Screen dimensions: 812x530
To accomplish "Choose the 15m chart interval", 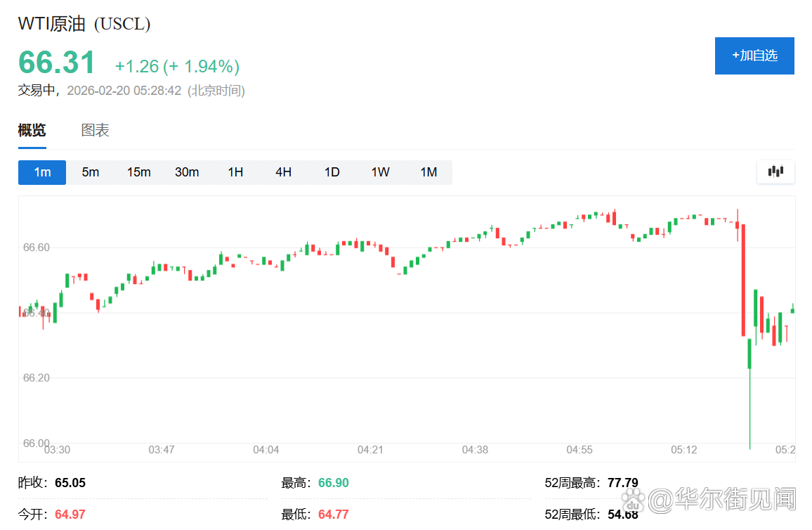I will 138,172.
